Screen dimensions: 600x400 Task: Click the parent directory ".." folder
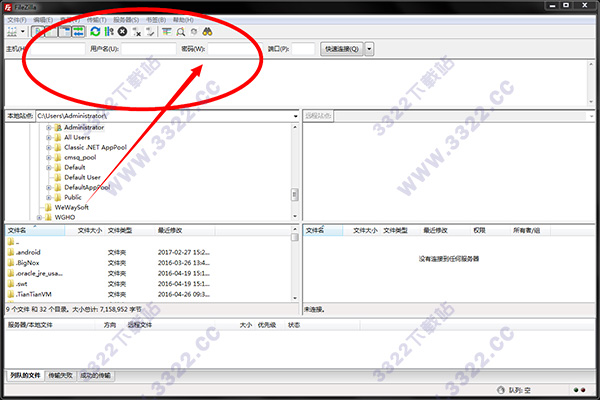point(13,242)
